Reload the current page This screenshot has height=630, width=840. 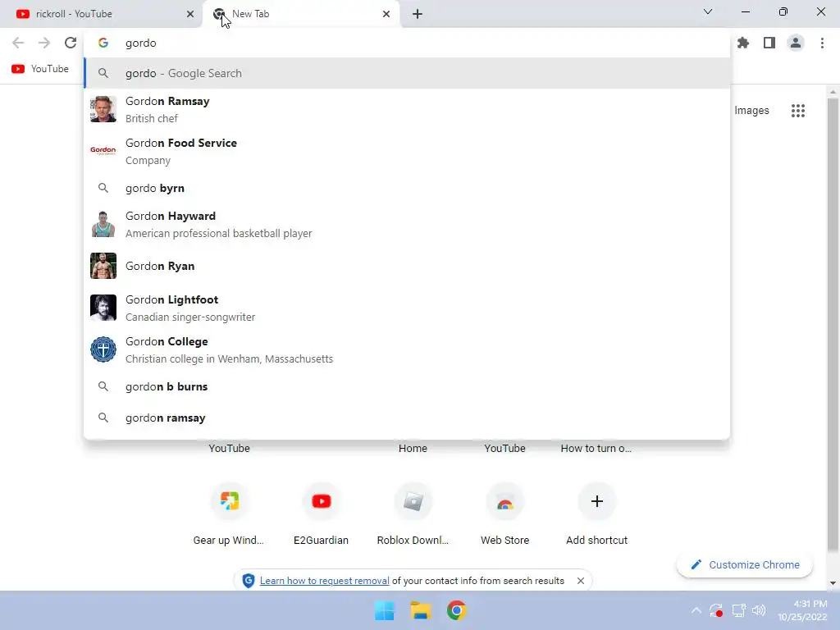point(71,43)
